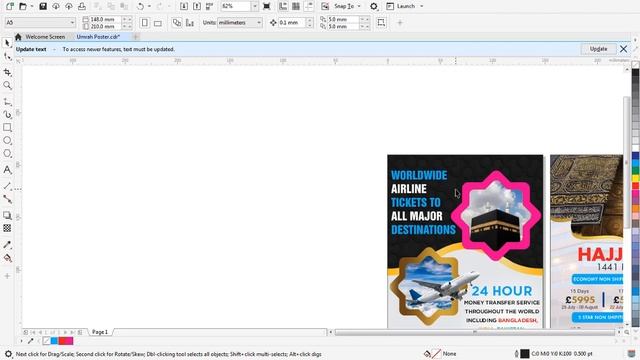Select the Shape tool
The height and width of the screenshot is (360, 640).
coord(7,56)
